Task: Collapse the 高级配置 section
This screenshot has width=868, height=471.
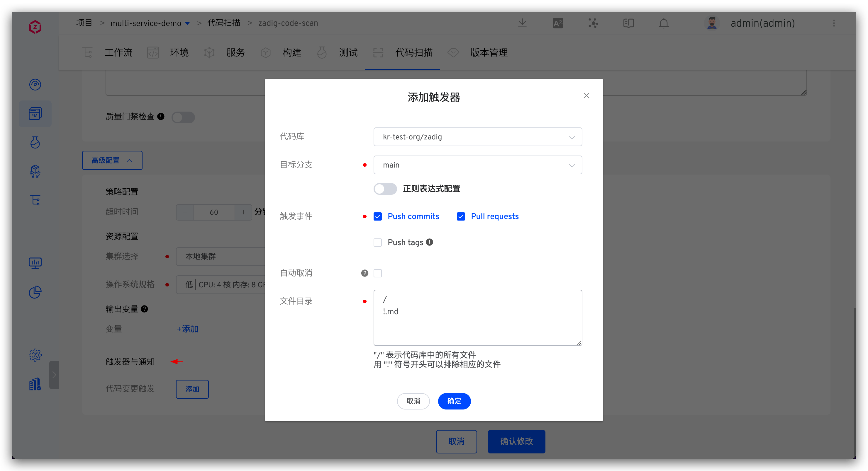Action: tap(112, 160)
